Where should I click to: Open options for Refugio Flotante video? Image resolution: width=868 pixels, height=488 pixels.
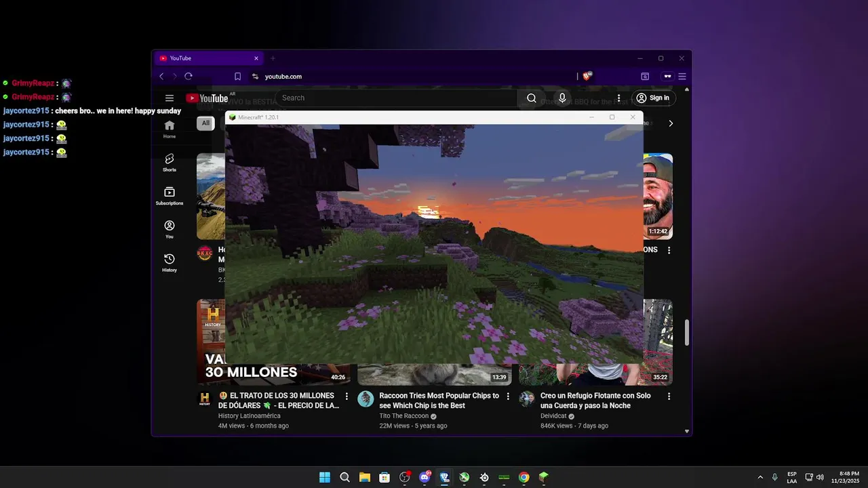coord(669,396)
